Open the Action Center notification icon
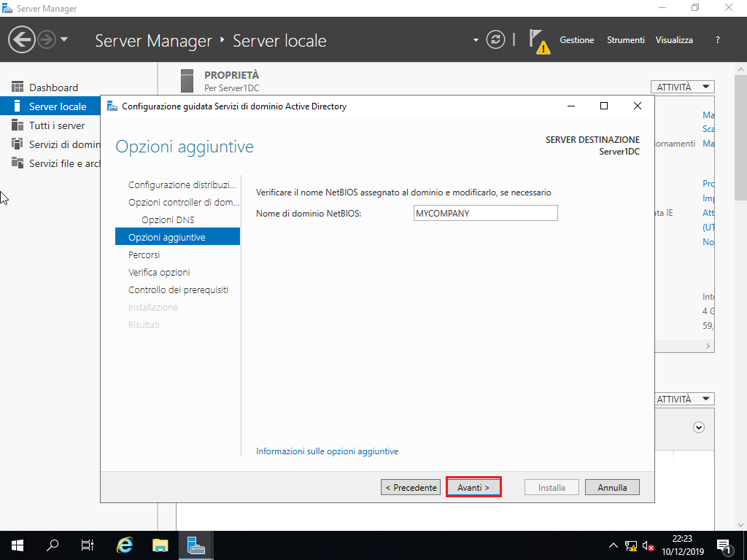Screen dimensions: 747x560 click(x=724, y=546)
